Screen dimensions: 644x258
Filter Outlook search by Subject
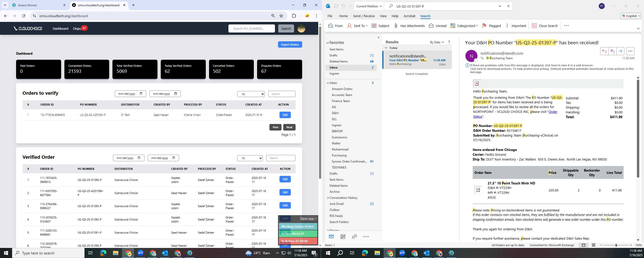coord(380,26)
